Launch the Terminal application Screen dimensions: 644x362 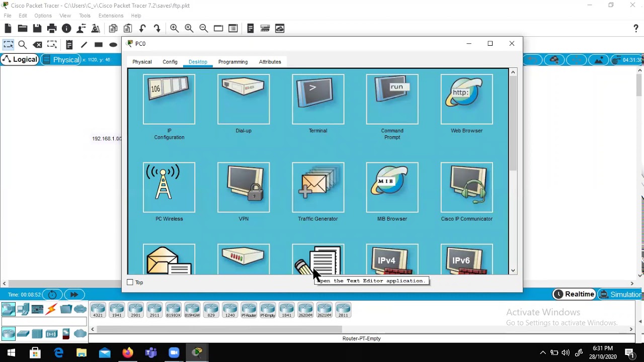click(318, 99)
